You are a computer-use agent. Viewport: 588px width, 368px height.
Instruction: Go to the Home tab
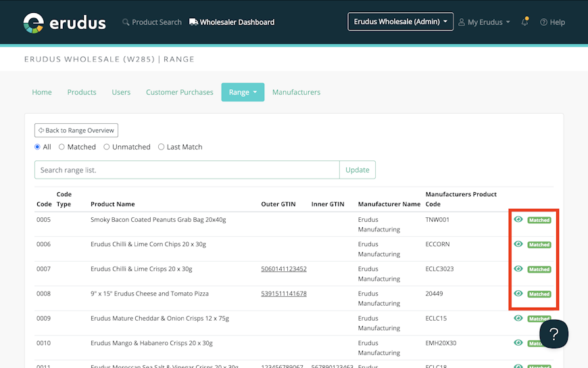pos(42,92)
